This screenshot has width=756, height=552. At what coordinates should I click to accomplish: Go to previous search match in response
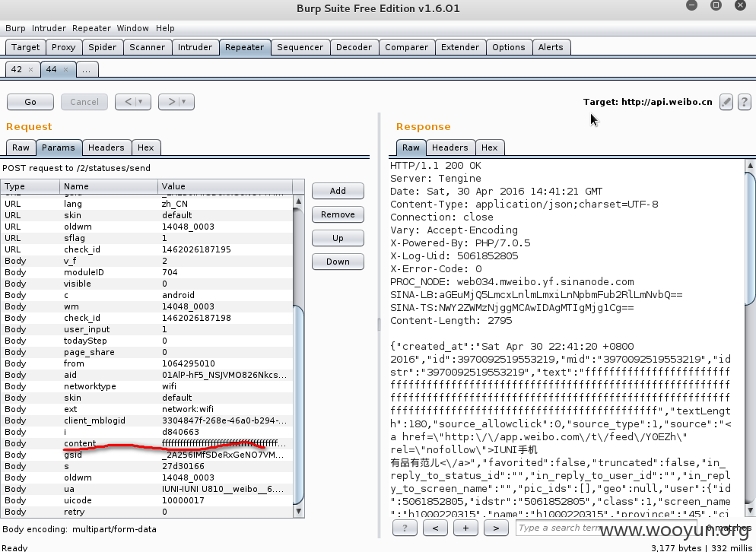tap(435, 528)
